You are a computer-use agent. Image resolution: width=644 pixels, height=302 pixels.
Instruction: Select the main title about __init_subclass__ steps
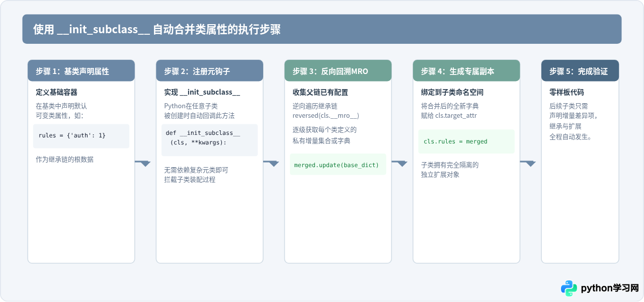pos(156,29)
